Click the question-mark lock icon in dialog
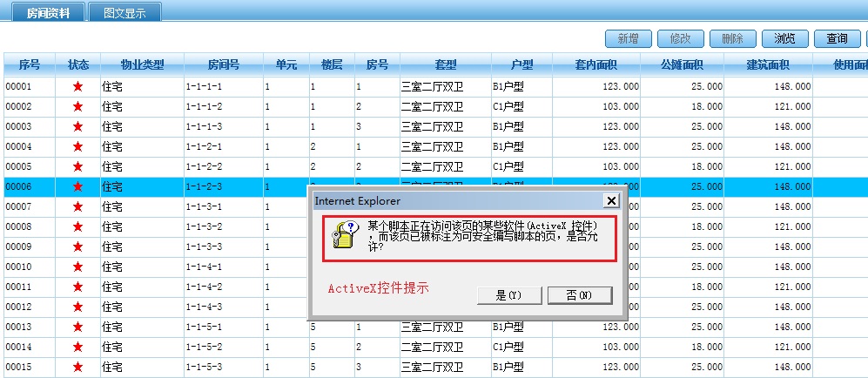 tap(344, 236)
